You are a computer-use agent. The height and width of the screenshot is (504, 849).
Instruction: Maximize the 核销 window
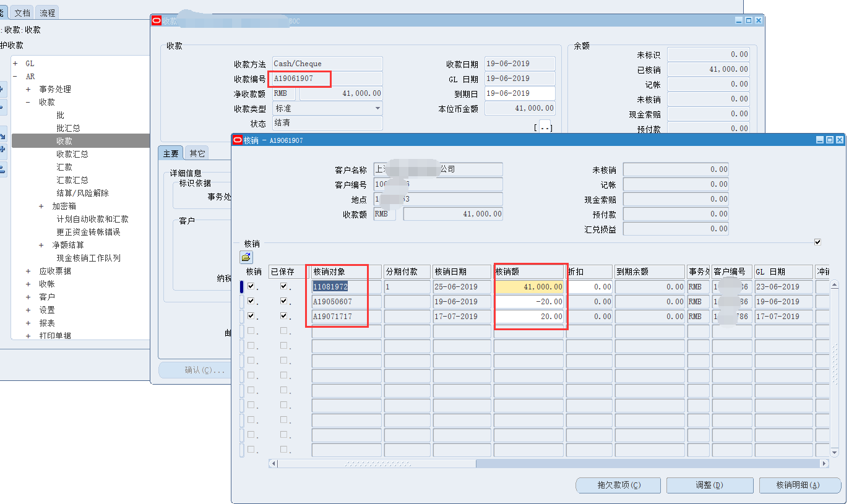pyautogui.click(x=830, y=140)
